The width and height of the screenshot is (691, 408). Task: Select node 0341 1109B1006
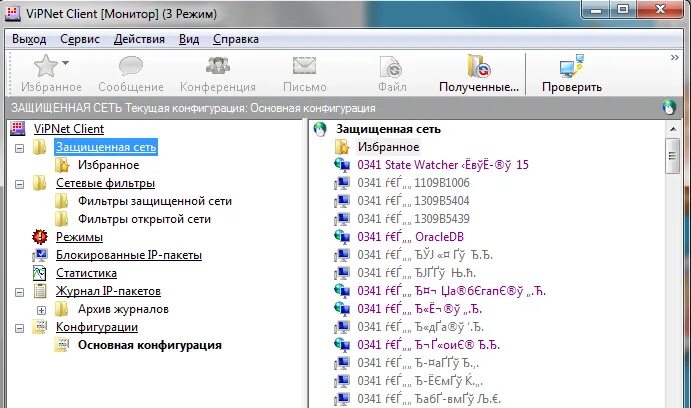pyautogui.click(x=413, y=183)
